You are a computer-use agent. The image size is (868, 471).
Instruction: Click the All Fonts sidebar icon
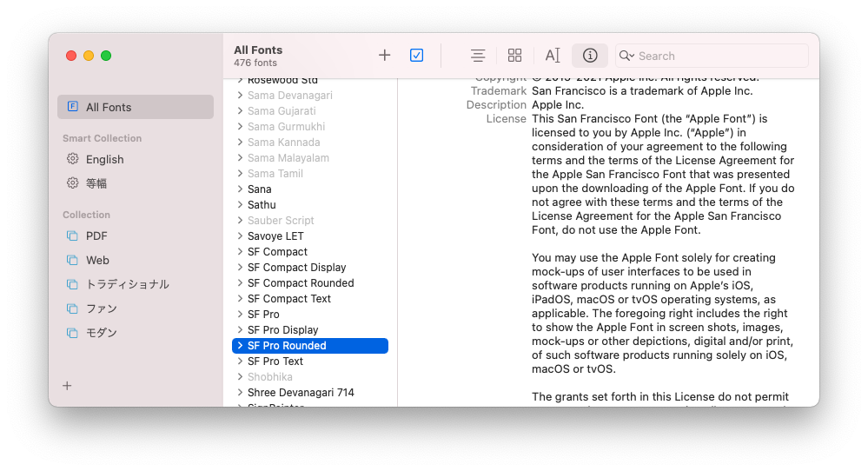pyautogui.click(x=72, y=106)
